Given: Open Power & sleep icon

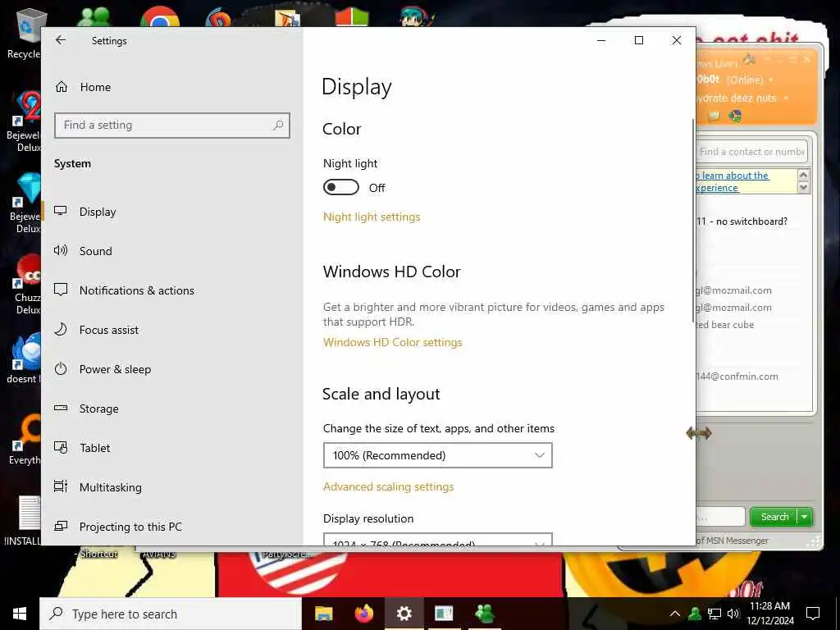Looking at the screenshot, I should [x=61, y=368].
